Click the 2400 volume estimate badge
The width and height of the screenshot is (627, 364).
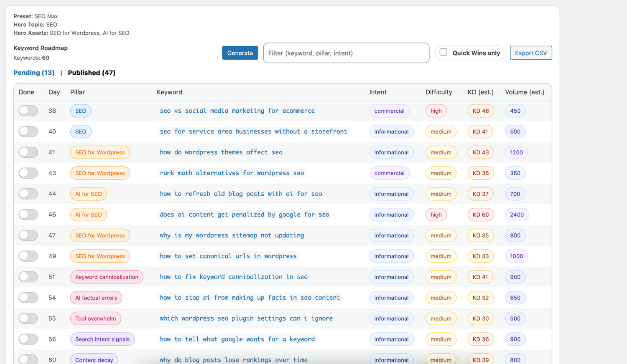(x=517, y=214)
